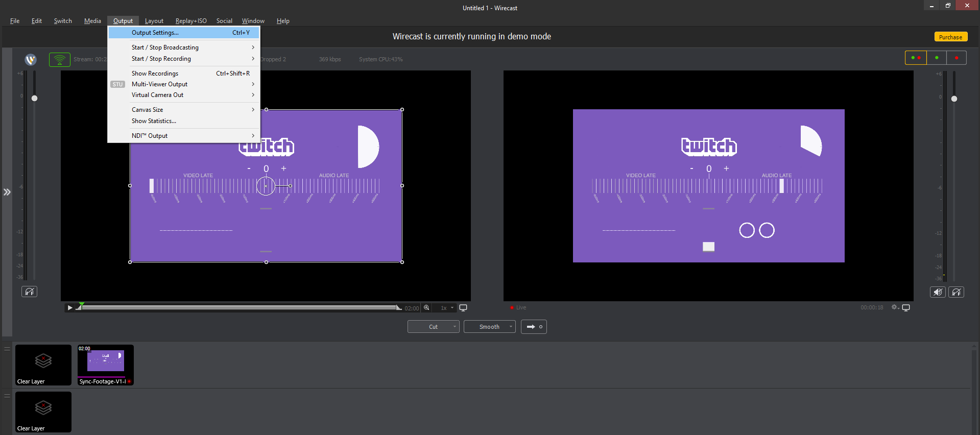The width and height of the screenshot is (980, 435).
Task: Click the first layer drag handle icon
Action: [7, 349]
